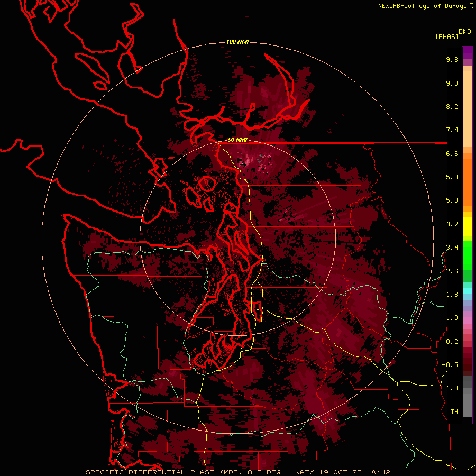
Task: Click the '5.8' value on the color scale
Action: pos(452,177)
